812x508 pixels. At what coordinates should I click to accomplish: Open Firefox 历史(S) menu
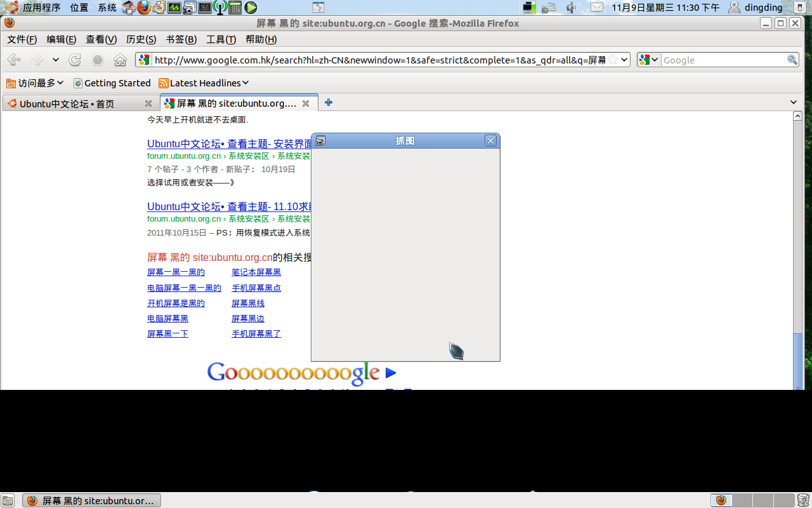click(141, 39)
